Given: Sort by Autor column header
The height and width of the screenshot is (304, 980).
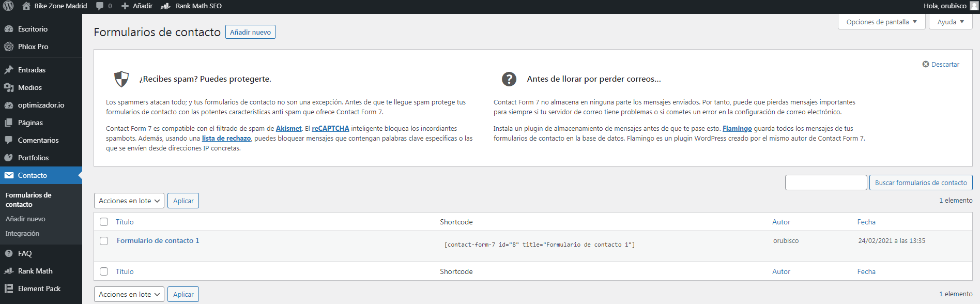Looking at the screenshot, I should point(781,222).
